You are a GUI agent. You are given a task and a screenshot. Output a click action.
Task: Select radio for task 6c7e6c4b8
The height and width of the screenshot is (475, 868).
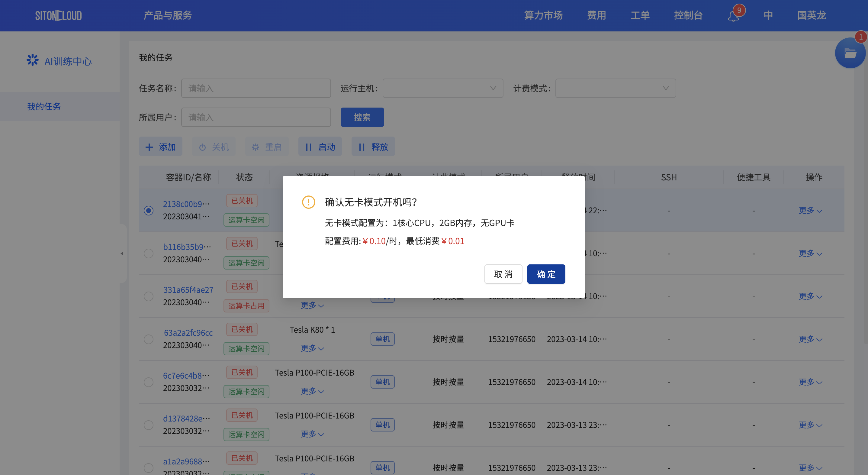point(148,382)
